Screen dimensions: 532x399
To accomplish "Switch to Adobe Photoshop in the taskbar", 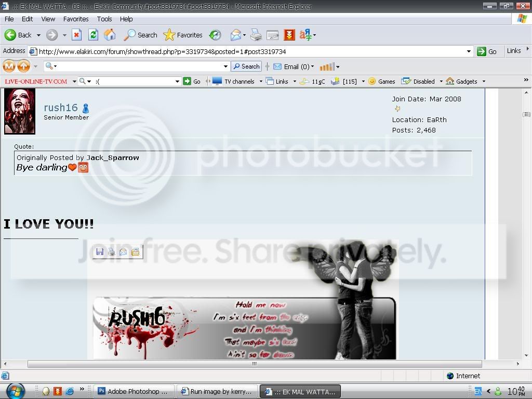I will pyautogui.click(x=134, y=391).
